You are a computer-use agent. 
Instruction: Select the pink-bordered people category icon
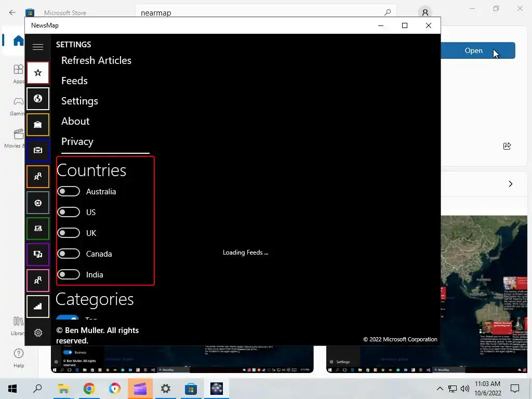tap(37, 280)
